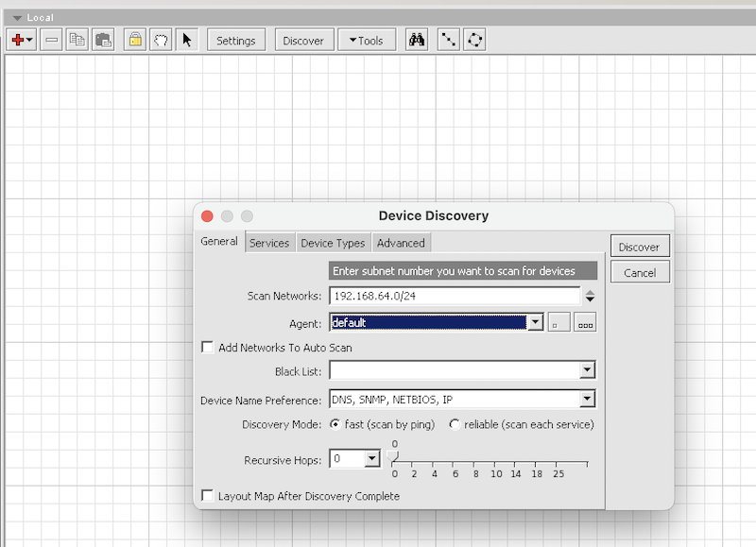This screenshot has width=756, height=547.
Task: Toggle the map Lock icon
Action: pyautogui.click(x=135, y=40)
